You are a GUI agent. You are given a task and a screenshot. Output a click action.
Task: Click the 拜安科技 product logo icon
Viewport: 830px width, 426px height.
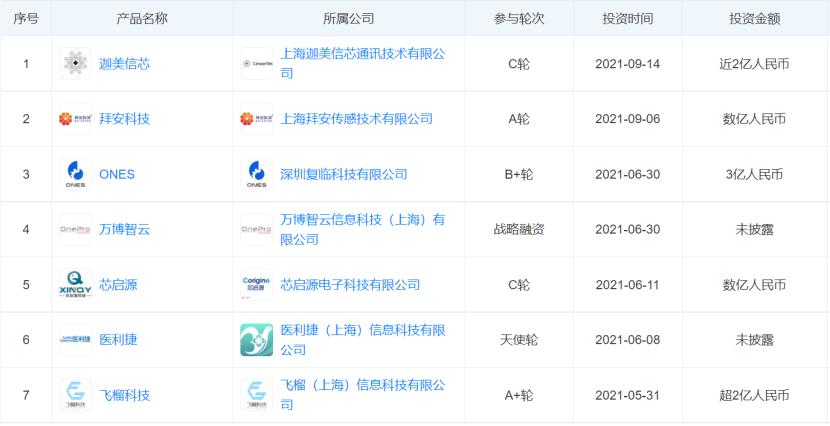coord(75,119)
